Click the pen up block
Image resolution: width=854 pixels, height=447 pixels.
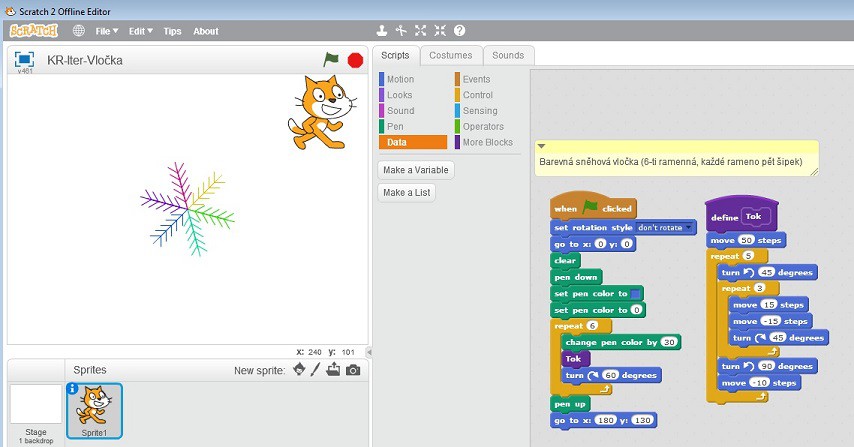click(570, 404)
